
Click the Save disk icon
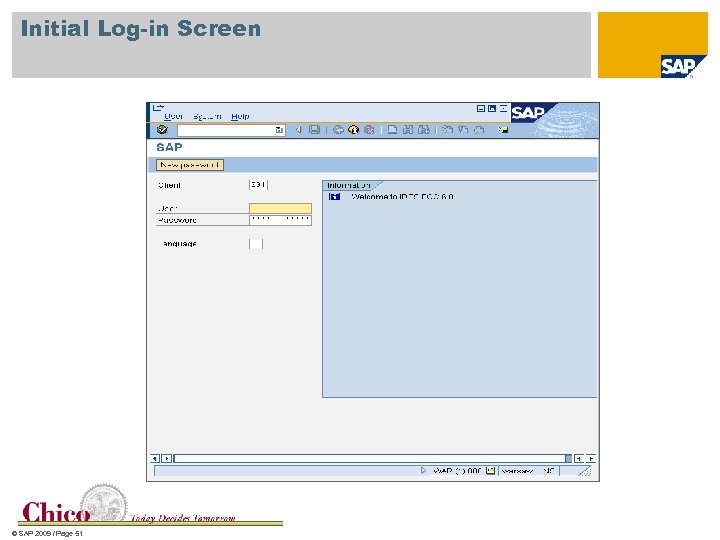click(x=315, y=130)
